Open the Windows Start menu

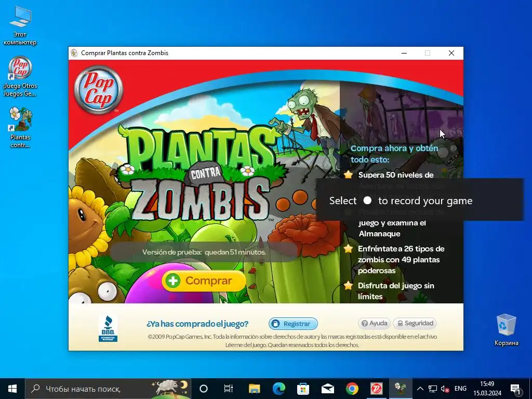point(12,389)
